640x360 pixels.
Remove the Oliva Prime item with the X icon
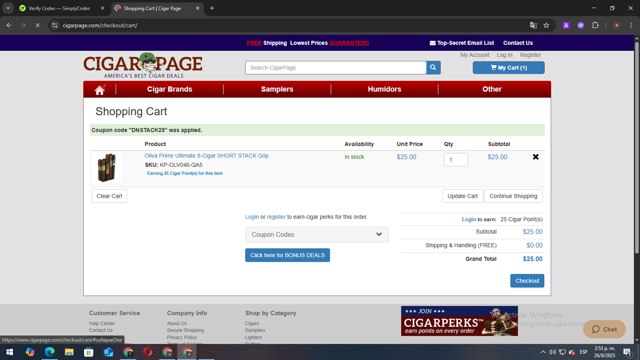tap(536, 157)
